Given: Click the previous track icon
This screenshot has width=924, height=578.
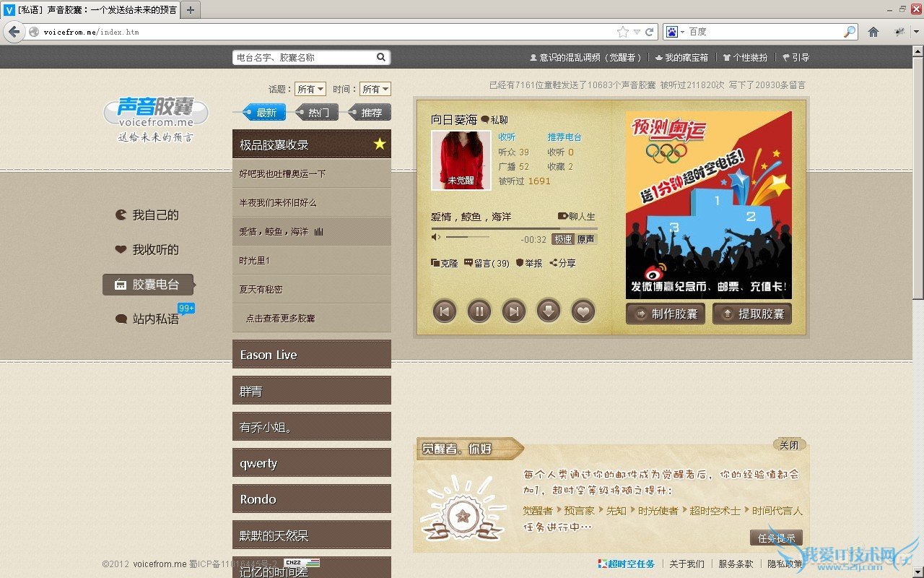Looking at the screenshot, I should (x=445, y=311).
